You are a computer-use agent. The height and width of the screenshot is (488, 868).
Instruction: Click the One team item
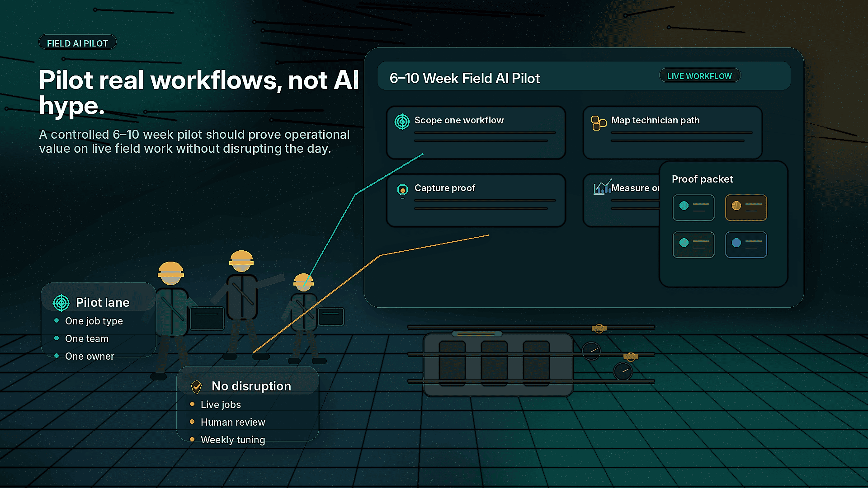tap(87, 338)
